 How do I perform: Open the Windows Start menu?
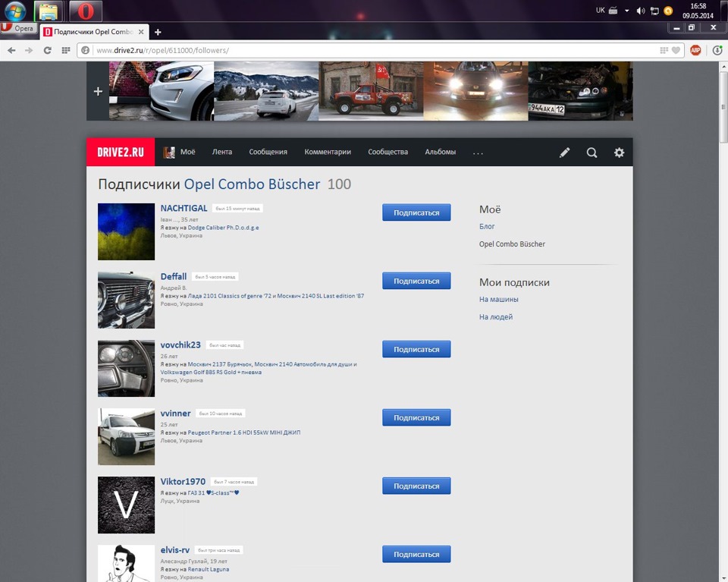15,11
